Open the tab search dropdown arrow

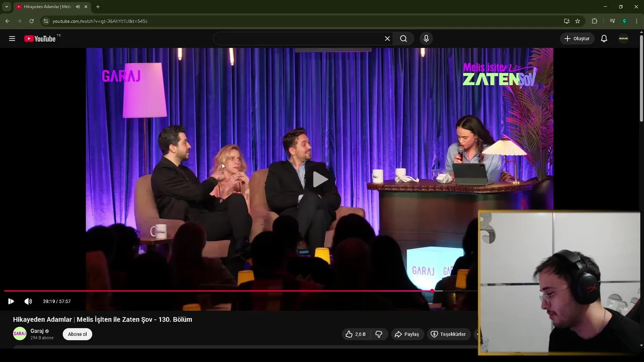(6, 7)
